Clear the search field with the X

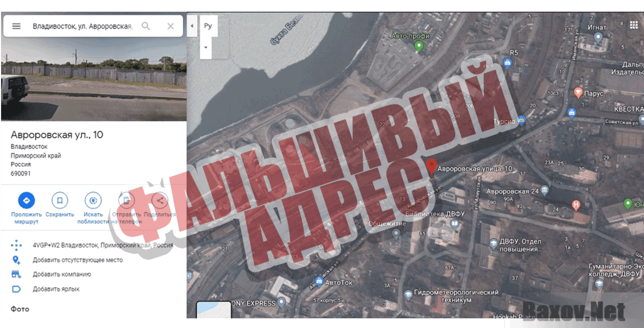[x=170, y=26]
